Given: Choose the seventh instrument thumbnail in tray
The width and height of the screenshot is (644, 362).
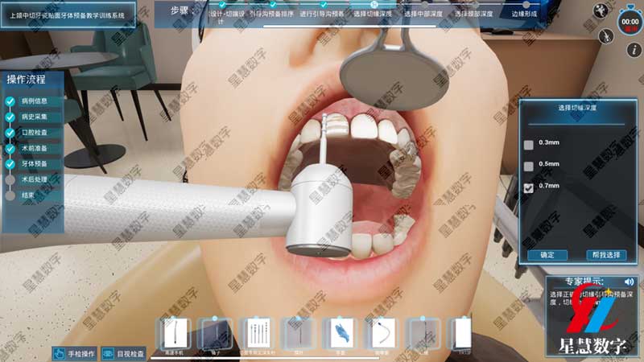Looking at the screenshot, I should [424, 333].
